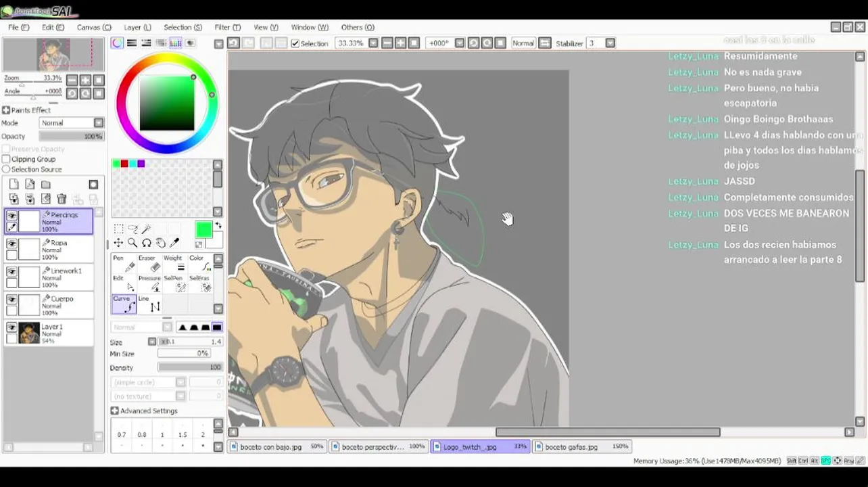Open the File menu
Screen dimensions: 868x487
(18, 27)
